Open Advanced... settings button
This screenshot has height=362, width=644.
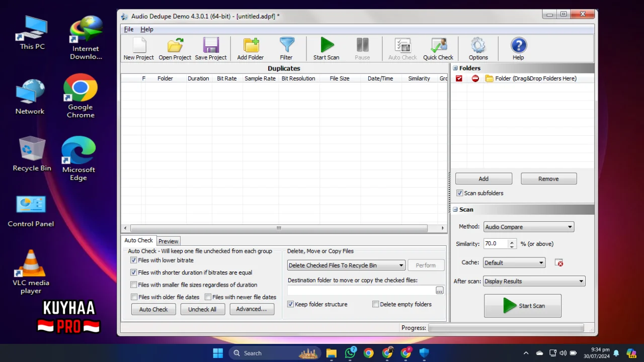click(x=252, y=309)
